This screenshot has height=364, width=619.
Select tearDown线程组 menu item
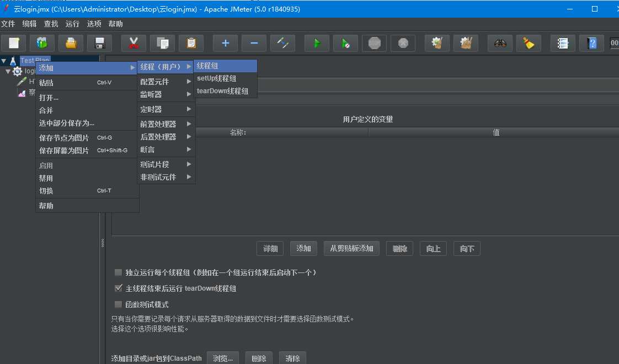tap(226, 91)
